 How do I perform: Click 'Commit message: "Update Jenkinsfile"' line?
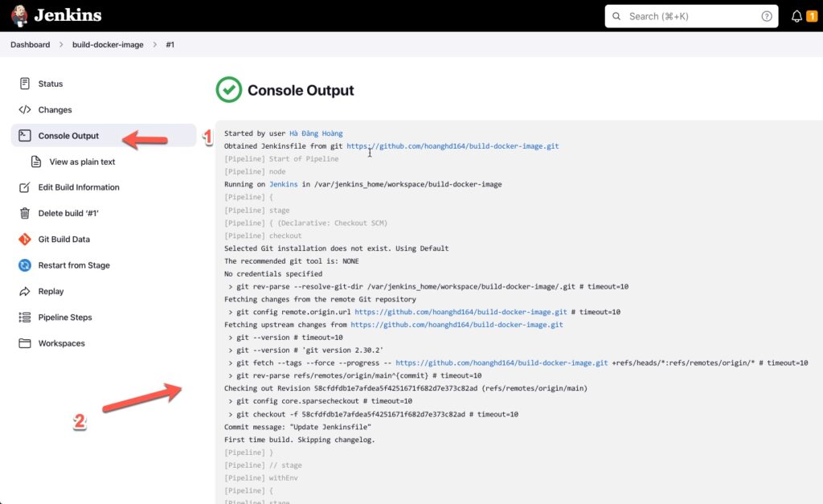pyautogui.click(x=297, y=427)
